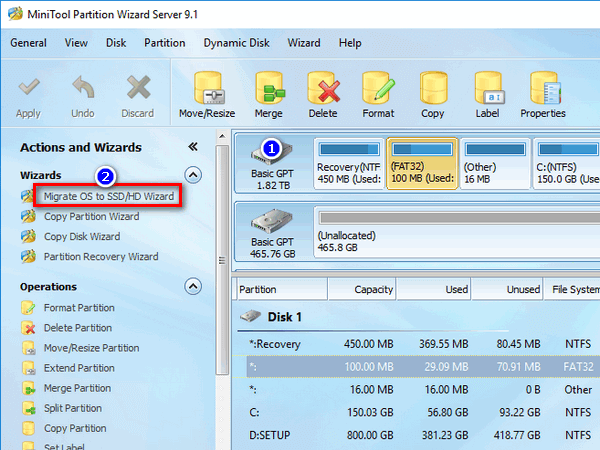Launch the Copy Disk Wizard link
This screenshot has height=450, width=600.
click(x=82, y=236)
